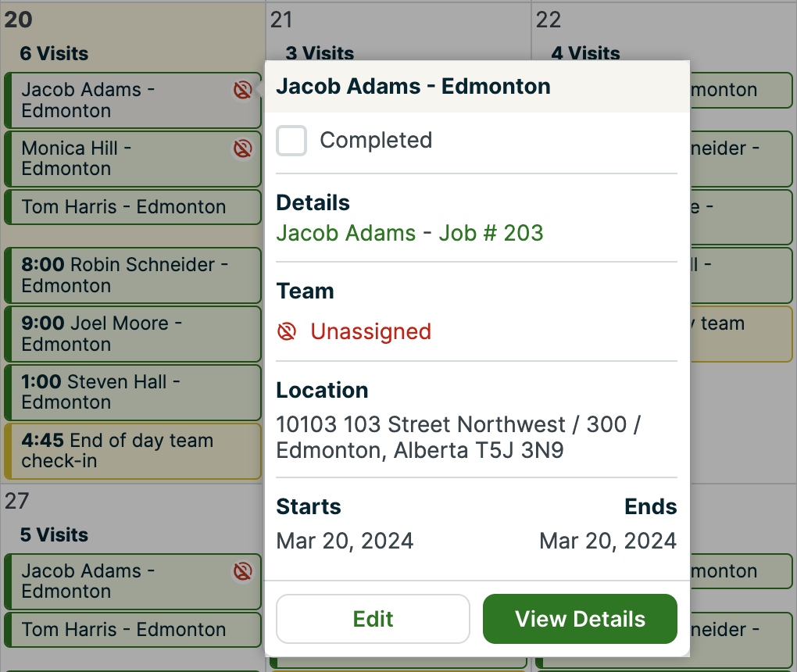Select day 20 date number
The width and height of the screenshot is (797, 672).
18,20
